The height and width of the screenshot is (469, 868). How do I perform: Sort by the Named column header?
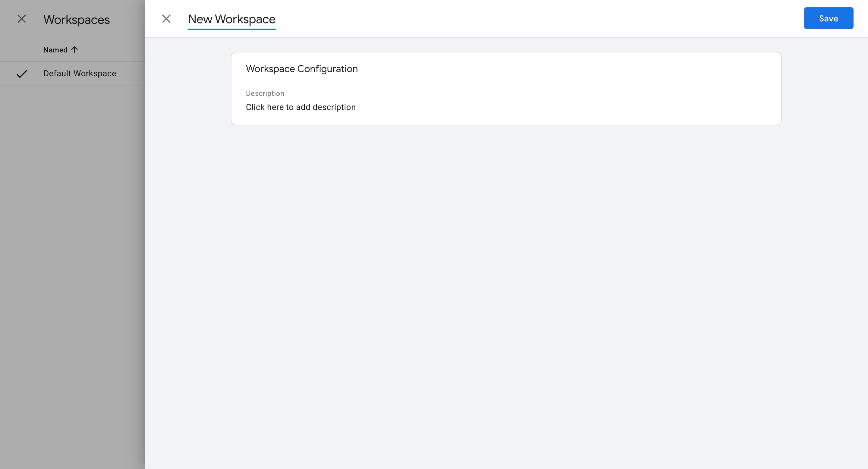pos(55,50)
